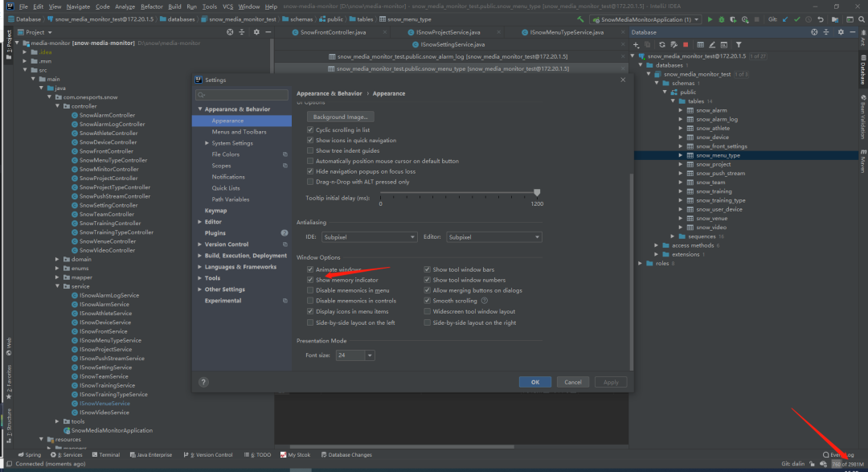Viewport: 868px width, 472px height.
Task: Expand the Keymap-adjacent Editor settings section
Action: coord(200,222)
